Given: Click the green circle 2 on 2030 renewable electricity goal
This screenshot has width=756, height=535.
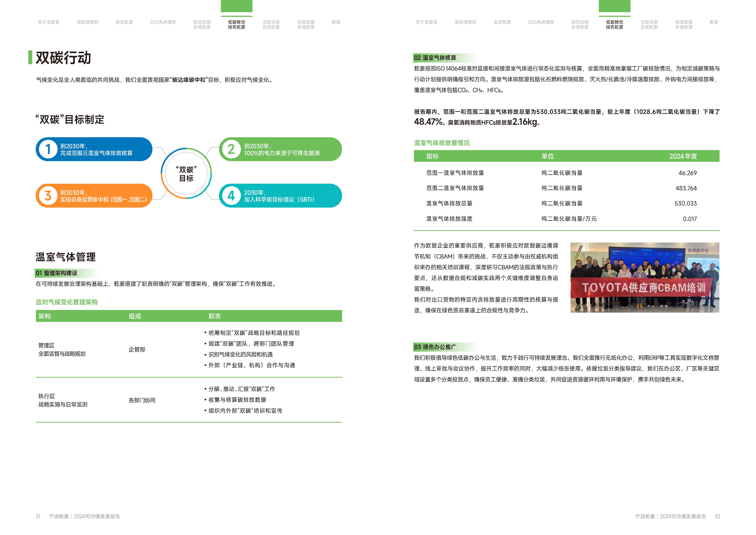Looking at the screenshot, I should pos(231,150).
